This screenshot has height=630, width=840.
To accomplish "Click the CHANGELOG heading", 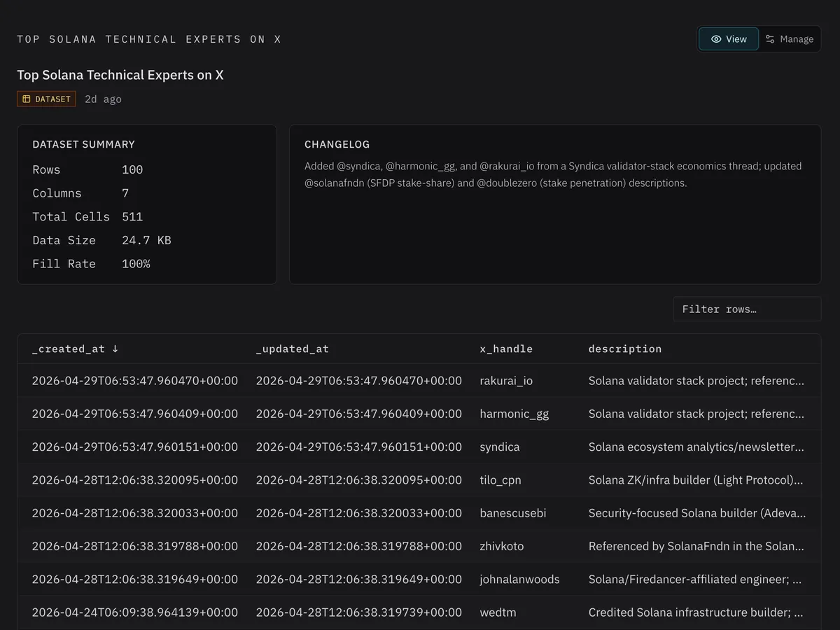I will 337,144.
